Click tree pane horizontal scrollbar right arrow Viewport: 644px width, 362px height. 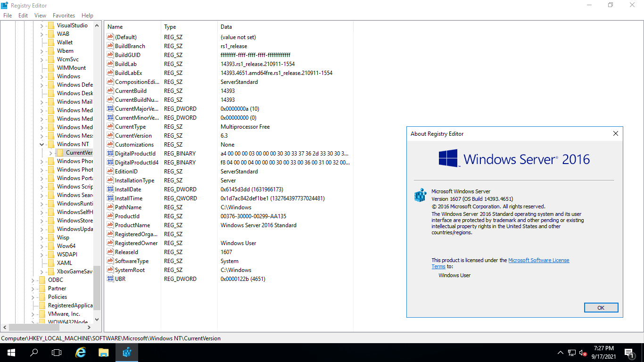89,327
